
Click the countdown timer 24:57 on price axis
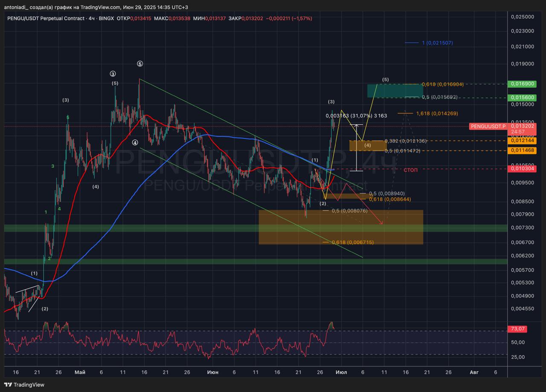point(517,132)
